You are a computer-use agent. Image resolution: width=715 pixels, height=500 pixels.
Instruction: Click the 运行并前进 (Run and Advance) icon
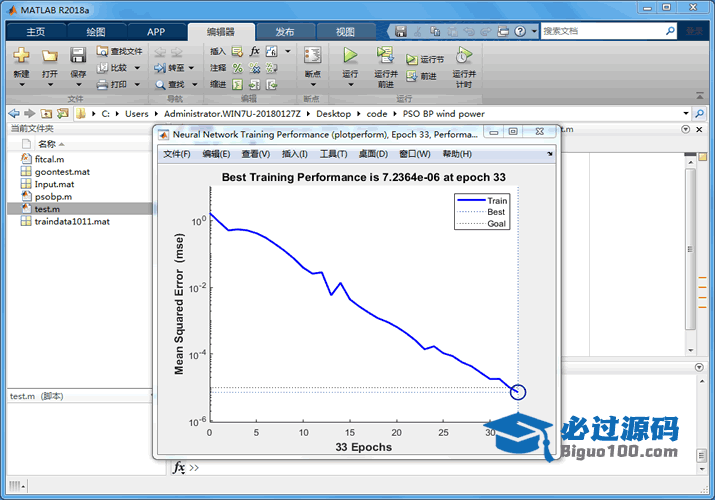pyautogui.click(x=385, y=56)
